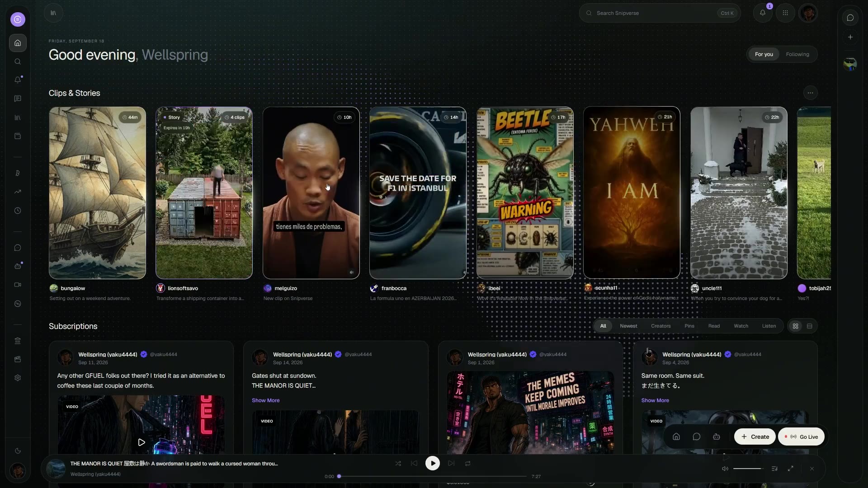Click the playback progress bar
Image resolution: width=868 pixels, height=488 pixels.
click(x=433, y=476)
